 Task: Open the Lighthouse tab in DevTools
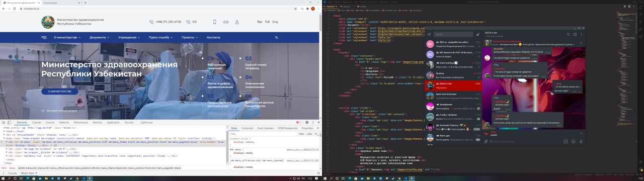[x=146, y=122]
